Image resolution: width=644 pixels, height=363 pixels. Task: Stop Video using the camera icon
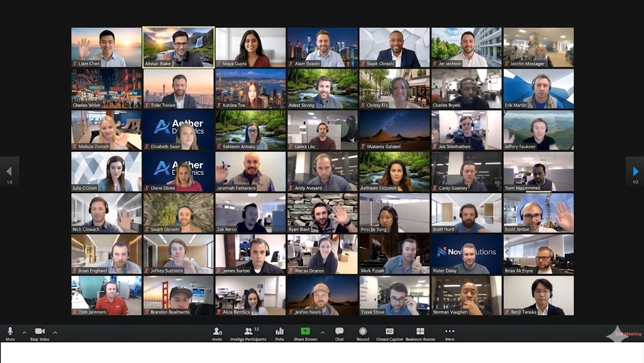click(x=40, y=332)
